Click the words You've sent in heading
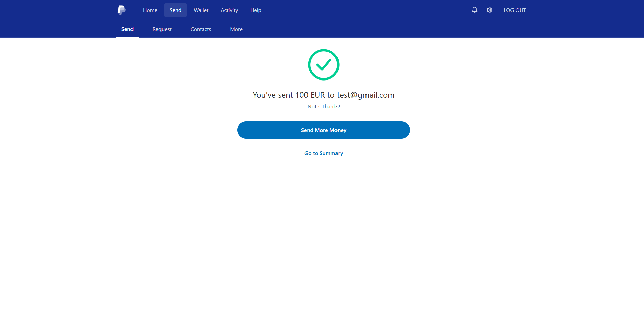This screenshot has height=320, width=644. pos(273,95)
